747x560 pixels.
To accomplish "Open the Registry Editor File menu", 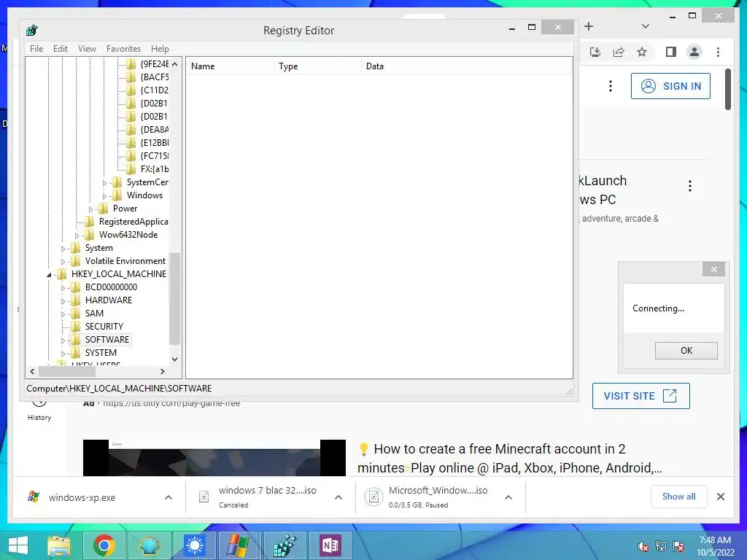I will click(36, 49).
